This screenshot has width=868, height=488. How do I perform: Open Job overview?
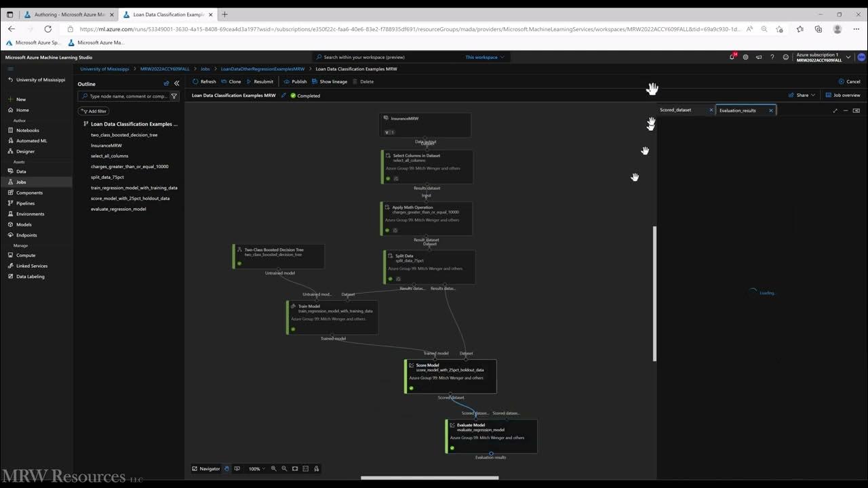843,95
